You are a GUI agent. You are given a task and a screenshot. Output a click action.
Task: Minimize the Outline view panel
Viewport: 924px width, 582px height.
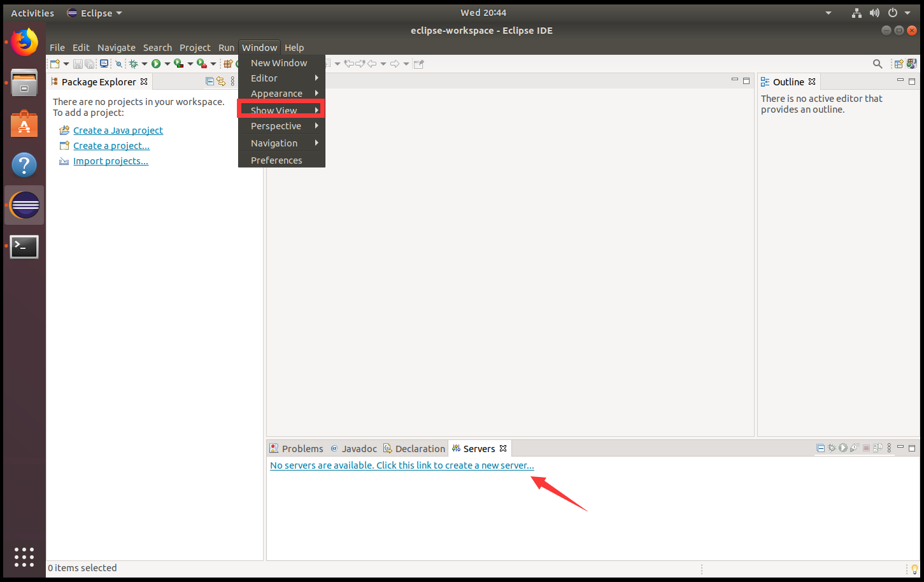point(900,80)
